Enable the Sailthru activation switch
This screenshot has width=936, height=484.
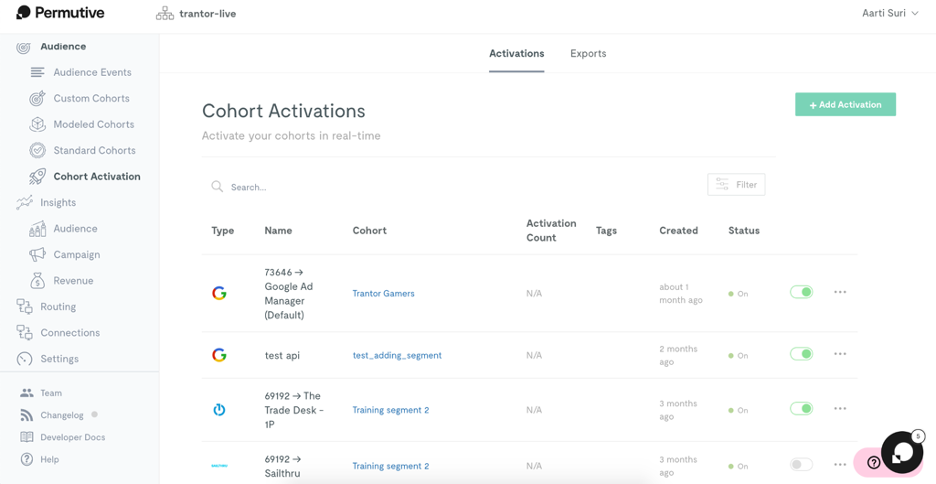click(801, 465)
